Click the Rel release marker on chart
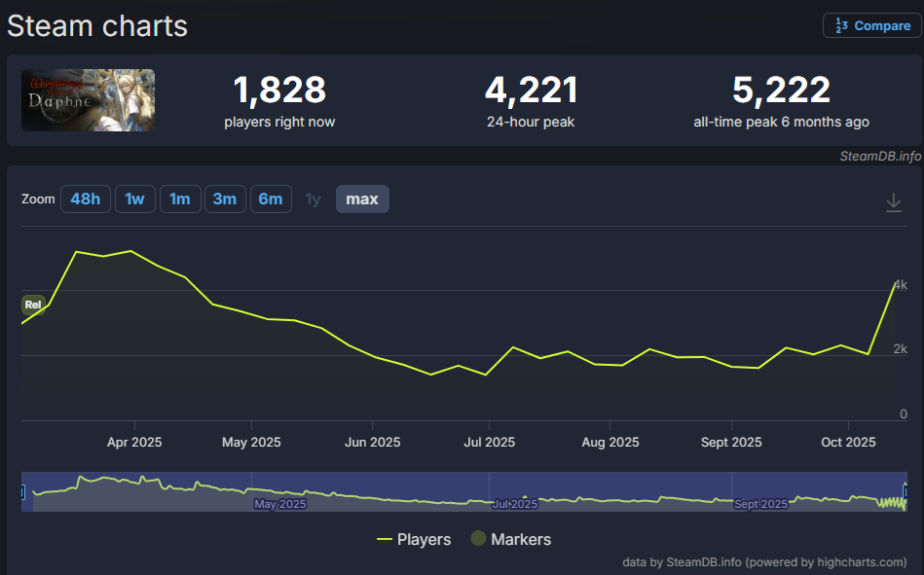The width and height of the screenshot is (924, 575). point(33,305)
